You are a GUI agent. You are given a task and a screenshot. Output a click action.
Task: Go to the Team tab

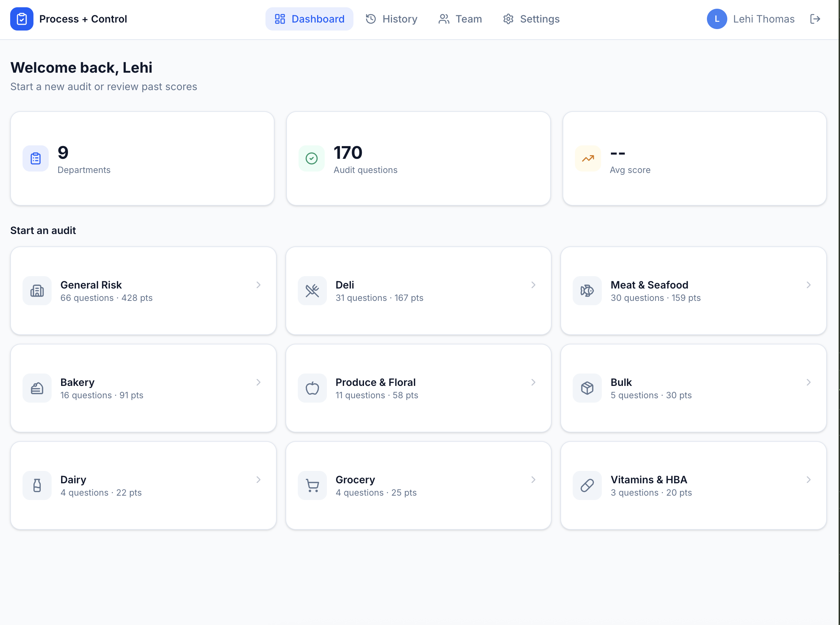point(460,19)
